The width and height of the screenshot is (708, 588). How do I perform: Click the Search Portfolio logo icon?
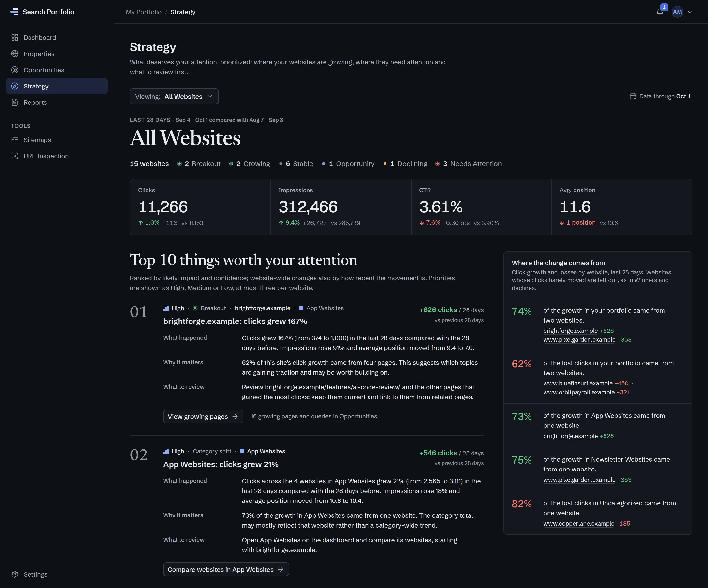click(x=15, y=12)
